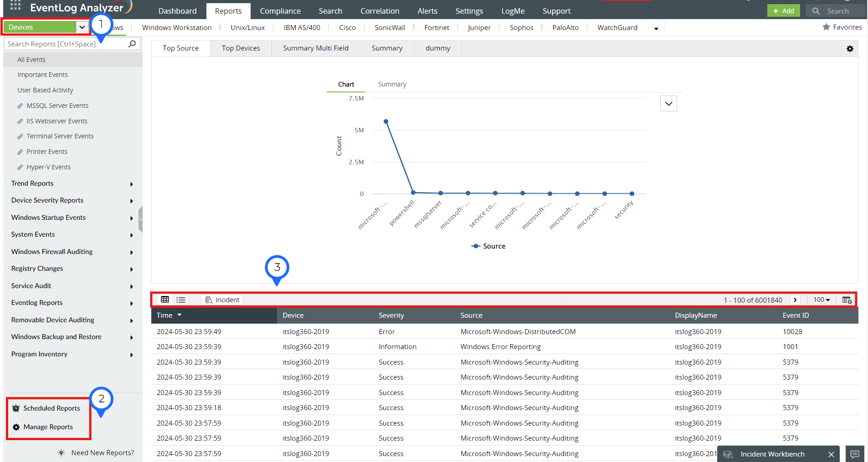
Task: Sort by the Time column
Action: tap(214, 315)
